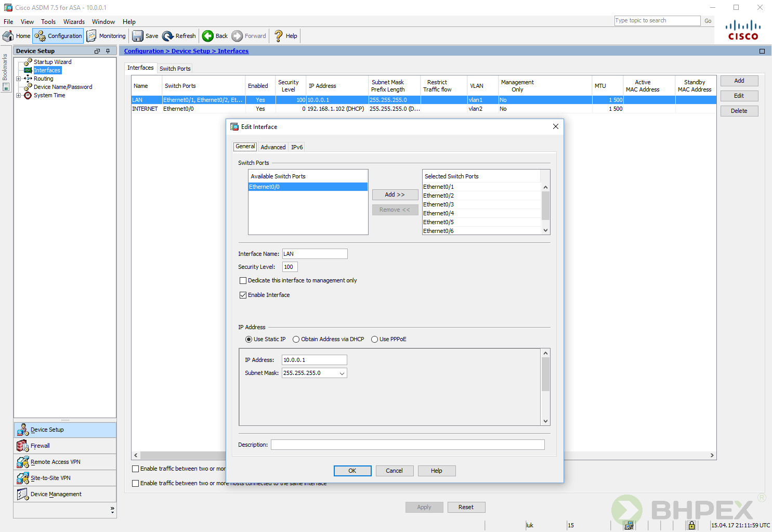Click the Routing tree icon

tap(28, 79)
